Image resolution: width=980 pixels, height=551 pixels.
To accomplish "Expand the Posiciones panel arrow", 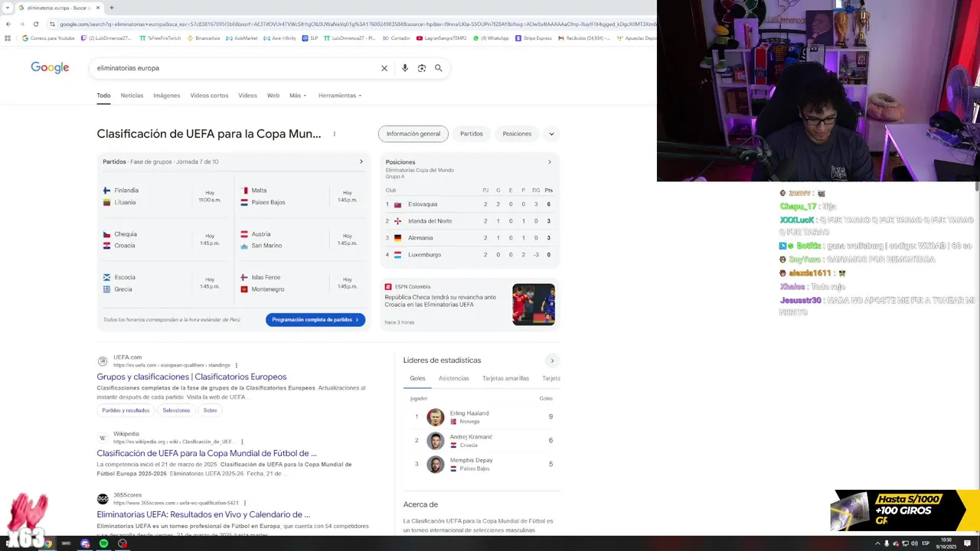I will click(549, 161).
